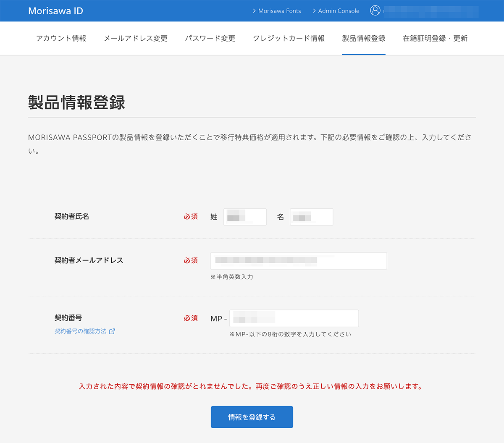Switch to the アカウント情報 tab
504x443 pixels.
(61, 38)
